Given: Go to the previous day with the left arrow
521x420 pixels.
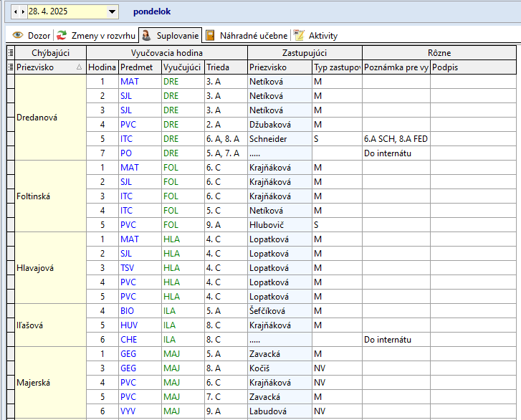Looking at the screenshot, I should point(15,12).
